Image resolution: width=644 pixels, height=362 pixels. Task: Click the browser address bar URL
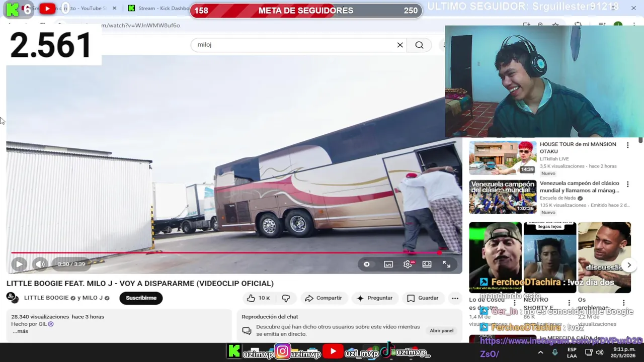pyautogui.click(x=140, y=26)
